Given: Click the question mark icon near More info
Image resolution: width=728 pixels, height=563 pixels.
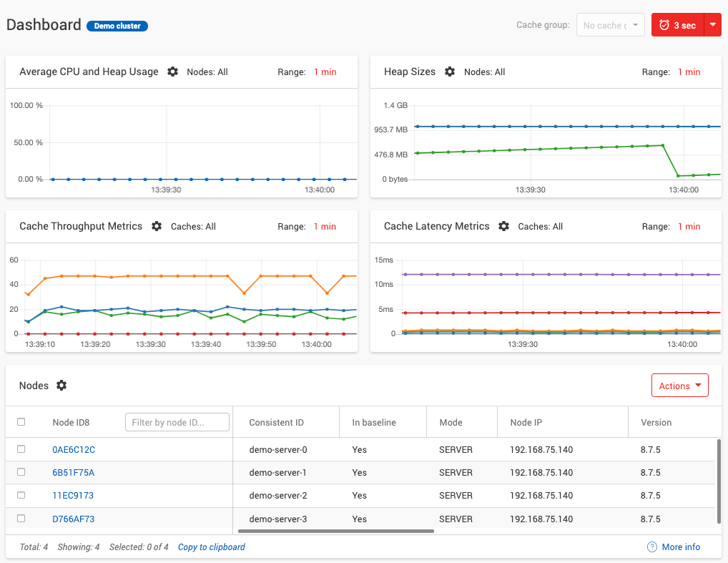Looking at the screenshot, I should click(x=651, y=547).
